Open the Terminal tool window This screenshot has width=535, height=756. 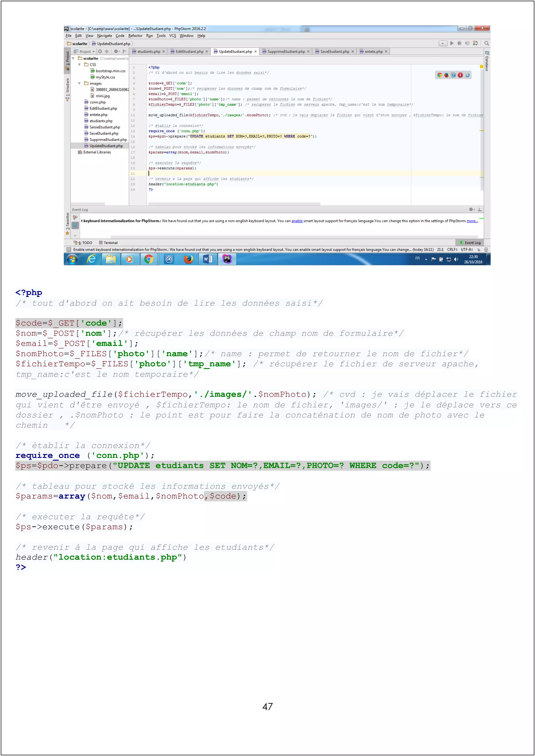pyautogui.click(x=108, y=243)
